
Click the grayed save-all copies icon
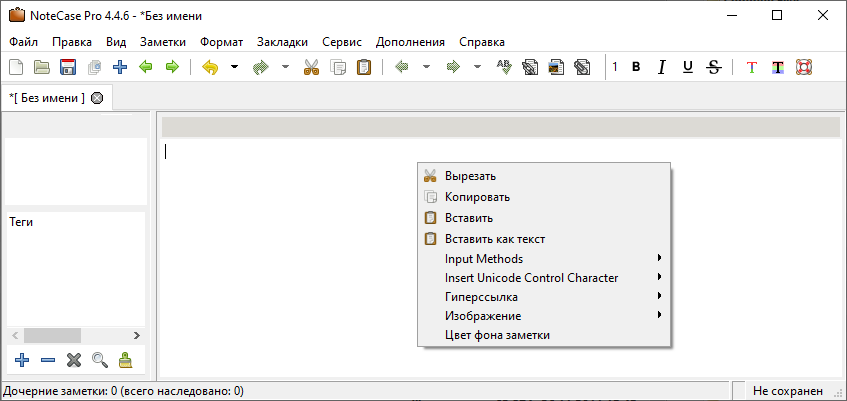(94, 68)
